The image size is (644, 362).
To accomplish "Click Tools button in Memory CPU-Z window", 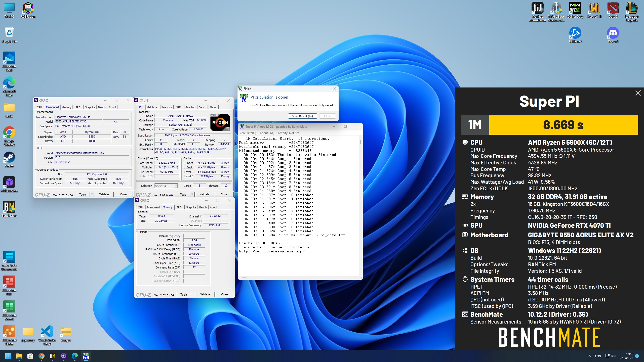I will 184,294.
